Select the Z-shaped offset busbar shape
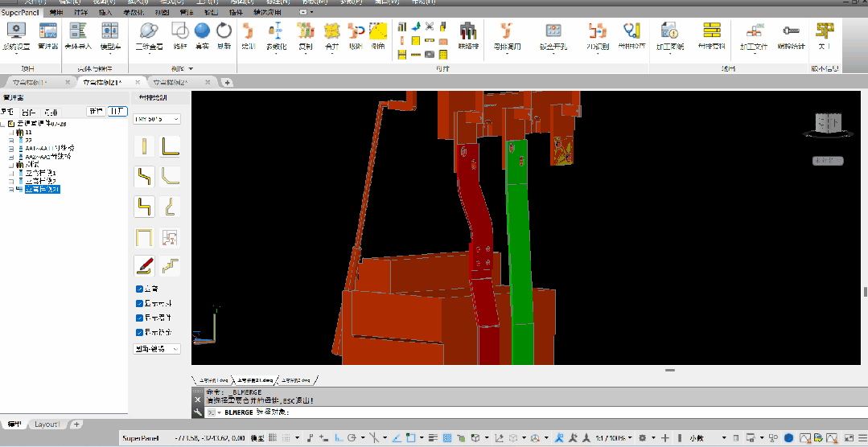The image size is (868, 447). 145,177
